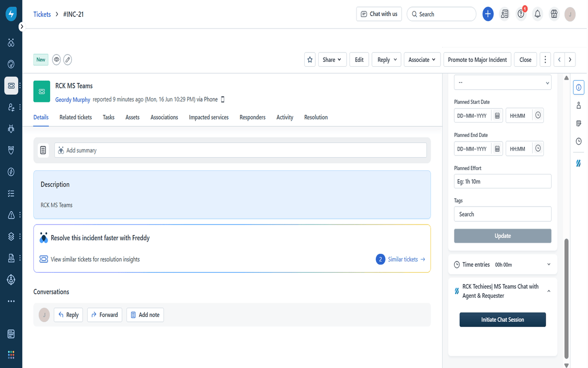Open the clock time icon on right rail
588x368 pixels.
(x=578, y=141)
